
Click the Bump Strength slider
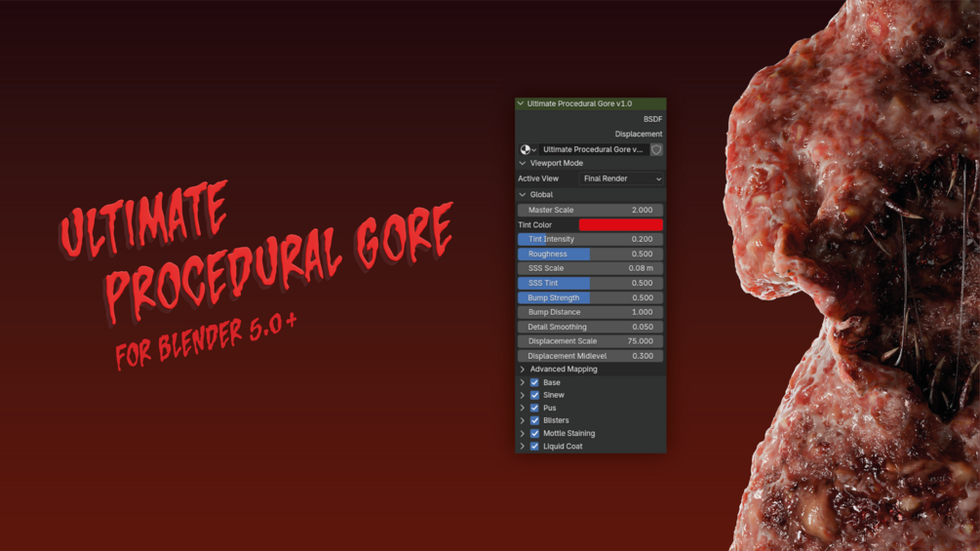pyautogui.click(x=590, y=298)
